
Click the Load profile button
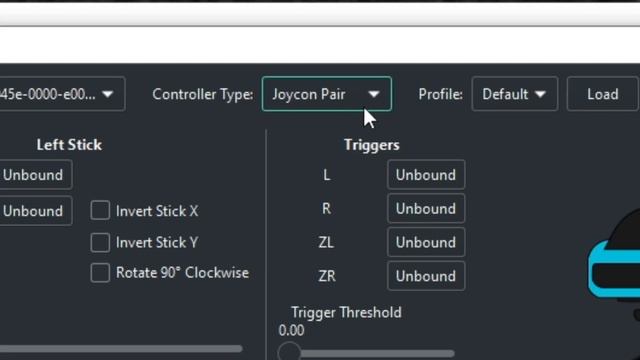[603, 94]
